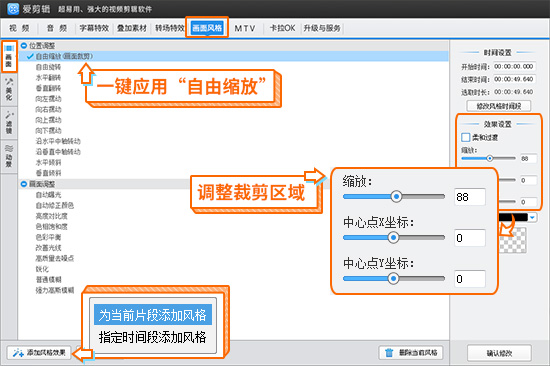Select the 改善光线 style
The image size is (550, 366).
coord(48,248)
